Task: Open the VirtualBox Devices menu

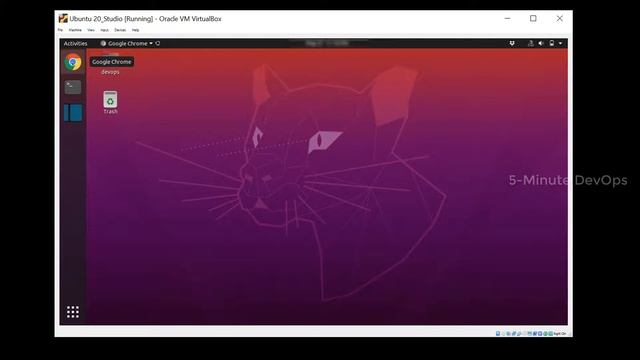Action: [120, 30]
